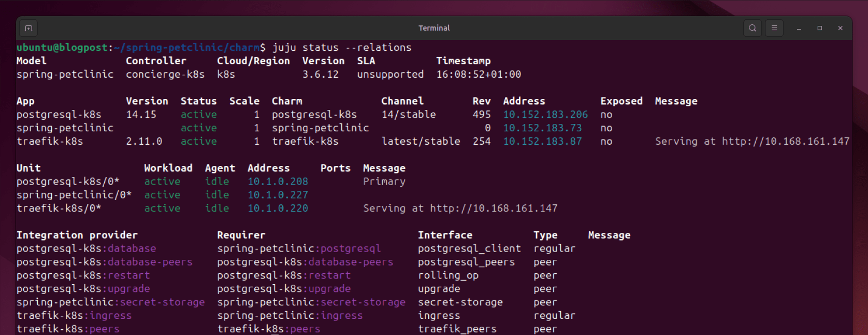Select provider 'postgresql-k8s:database-peers'
This screenshot has width=868, height=335.
[x=105, y=262]
